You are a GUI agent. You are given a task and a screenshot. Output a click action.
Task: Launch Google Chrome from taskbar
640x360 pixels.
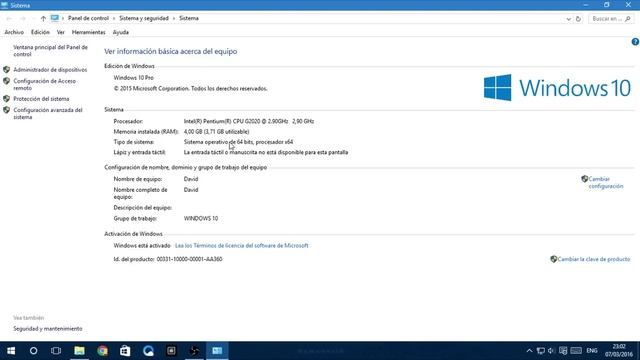(102, 351)
